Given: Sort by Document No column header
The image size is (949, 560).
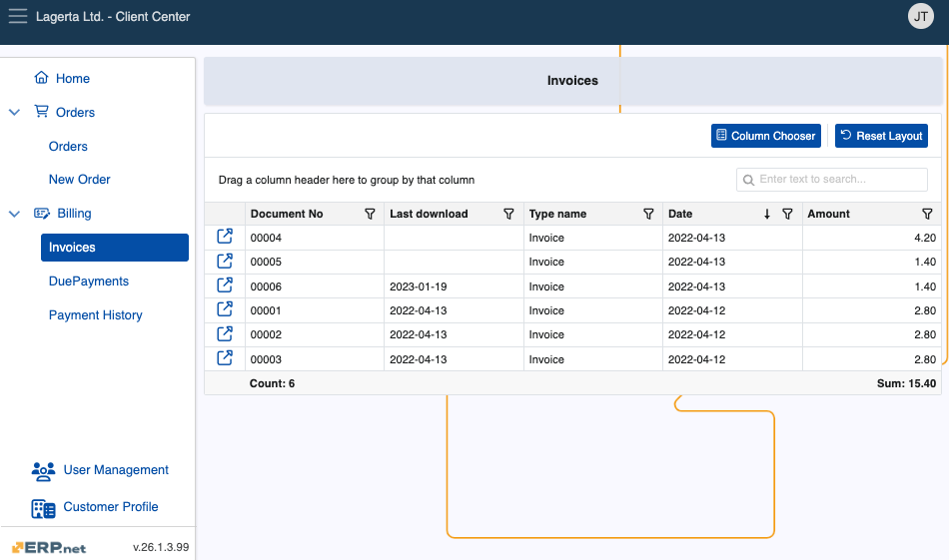Looking at the screenshot, I should pos(287,214).
